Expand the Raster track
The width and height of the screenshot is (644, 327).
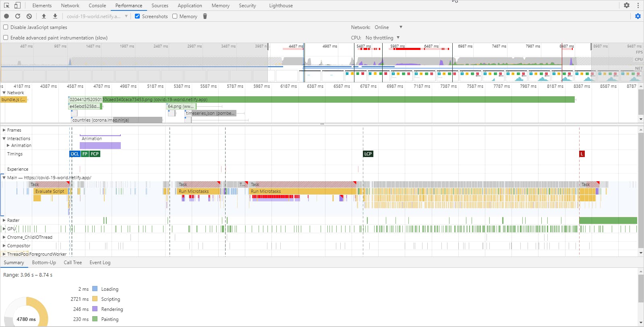[4, 220]
